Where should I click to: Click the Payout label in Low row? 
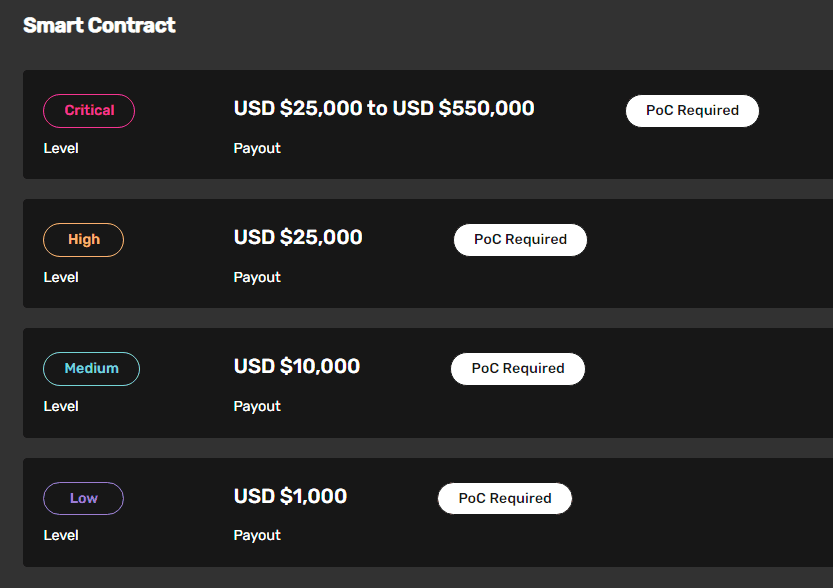click(257, 535)
